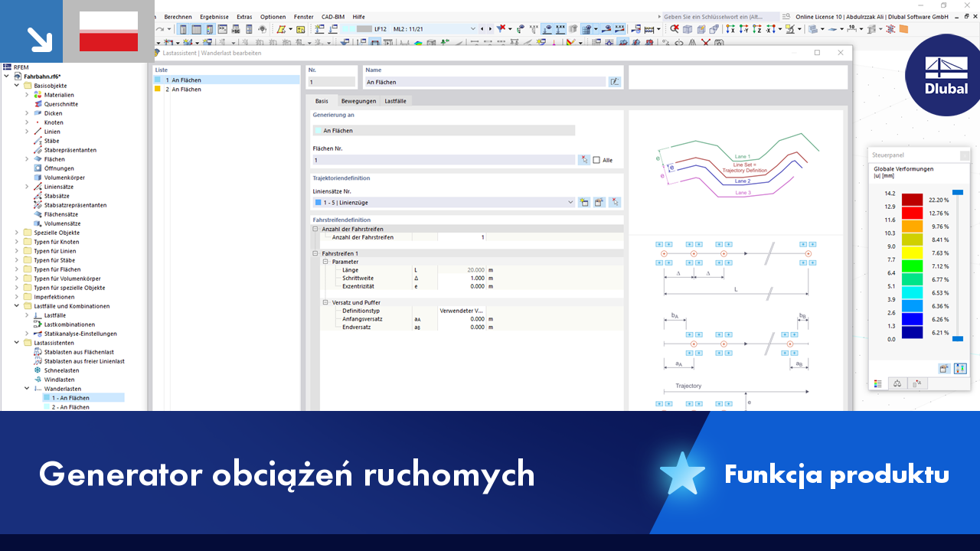Click the RFEM icon at the top of the navigator
This screenshot has height=551, width=980.
tap(7, 67)
